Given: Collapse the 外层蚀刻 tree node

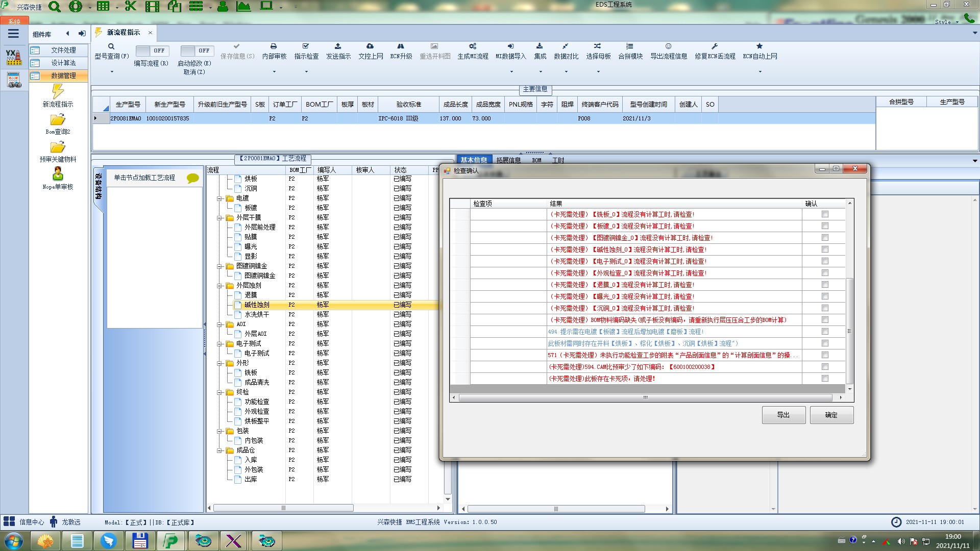Looking at the screenshot, I should [x=219, y=286].
